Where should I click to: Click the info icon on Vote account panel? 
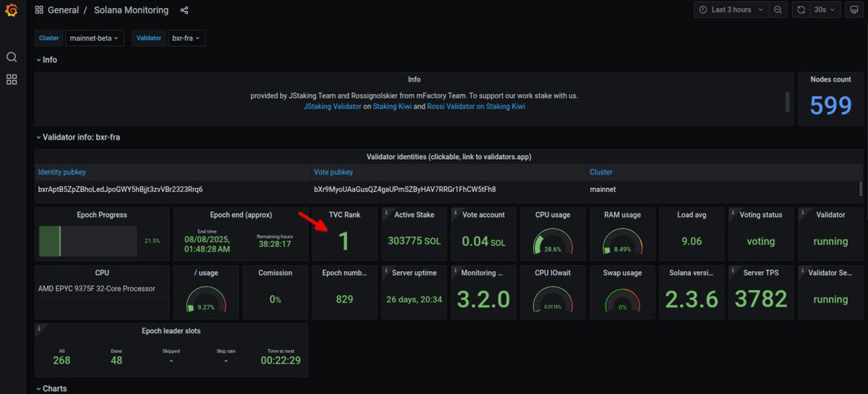coord(456,213)
